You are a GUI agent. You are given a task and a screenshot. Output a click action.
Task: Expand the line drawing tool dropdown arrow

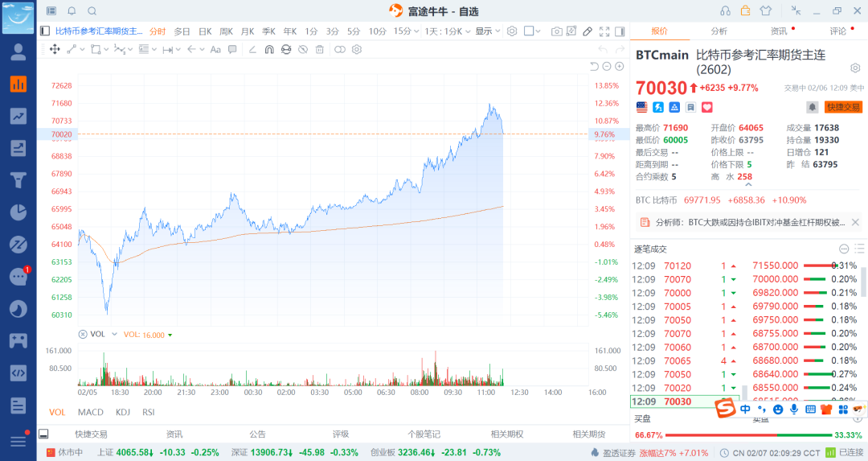pyautogui.click(x=83, y=49)
